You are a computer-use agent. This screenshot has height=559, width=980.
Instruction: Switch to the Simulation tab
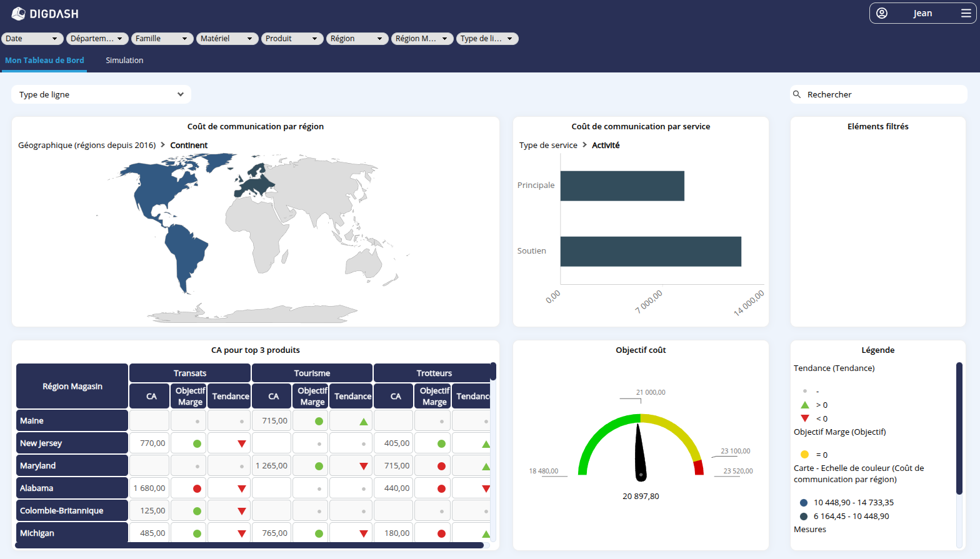coord(124,61)
